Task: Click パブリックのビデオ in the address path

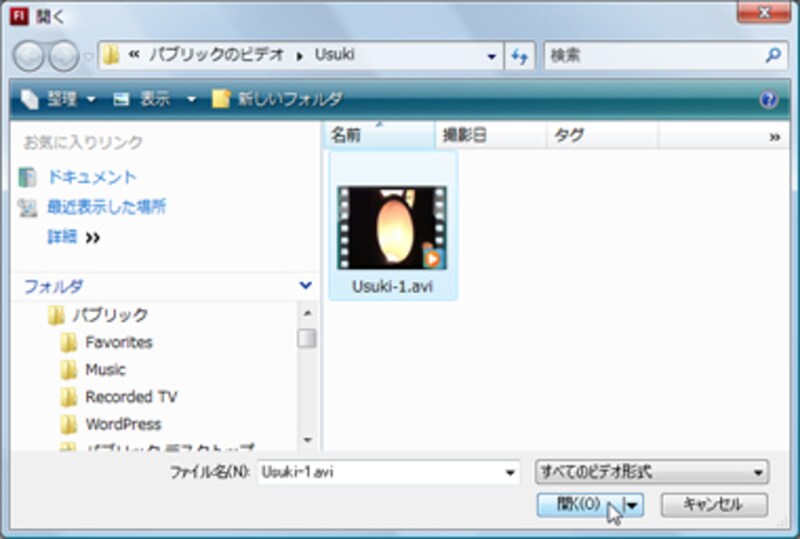Action: (216, 55)
